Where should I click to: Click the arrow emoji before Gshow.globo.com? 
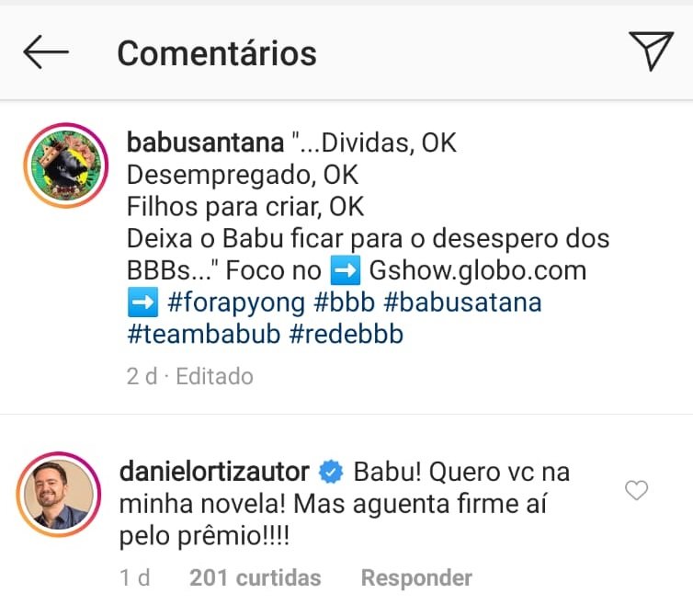346,271
